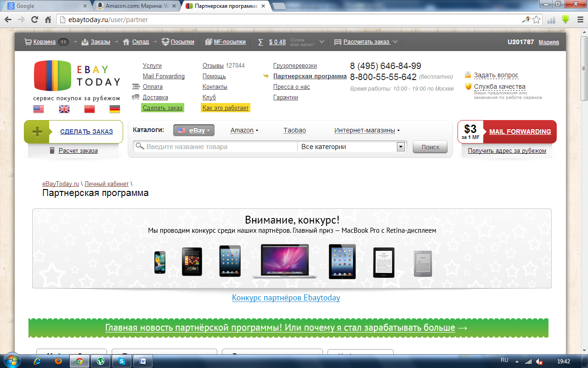Viewport: 588px width, 368px height.
Task: Open Skype from the taskbar
Action: (x=121, y=361)
